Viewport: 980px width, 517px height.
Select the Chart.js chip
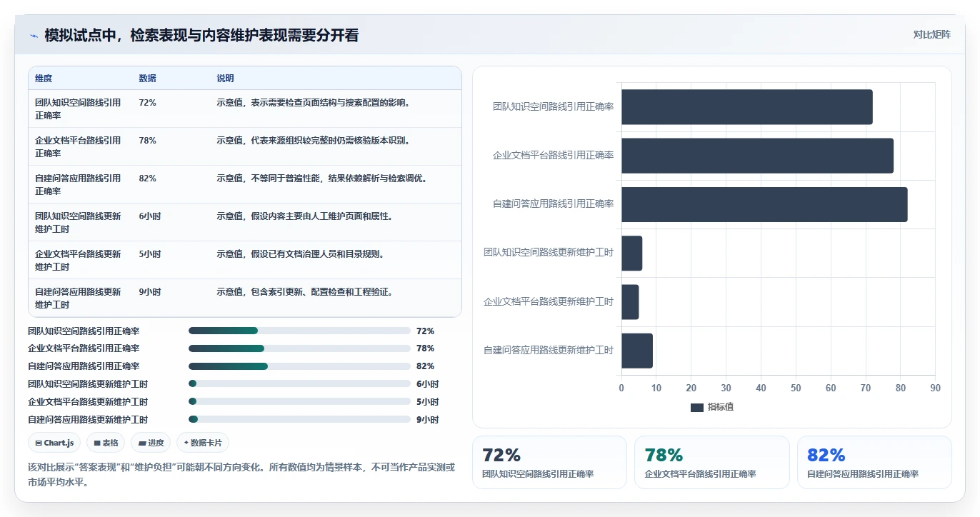(55, 443)
